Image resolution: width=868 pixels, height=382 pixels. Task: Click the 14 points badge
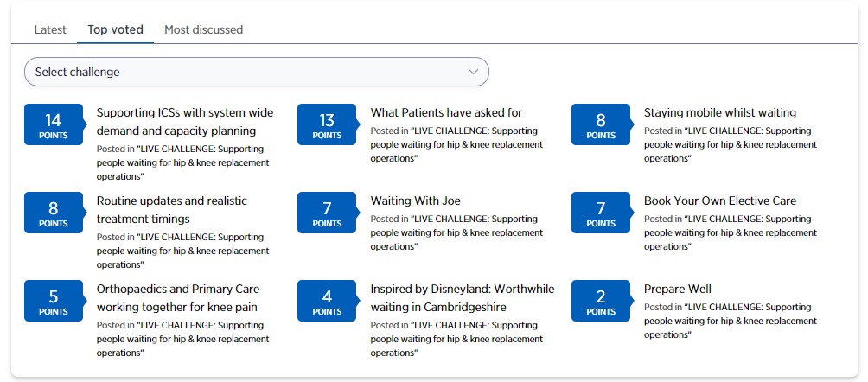point(54,124)
